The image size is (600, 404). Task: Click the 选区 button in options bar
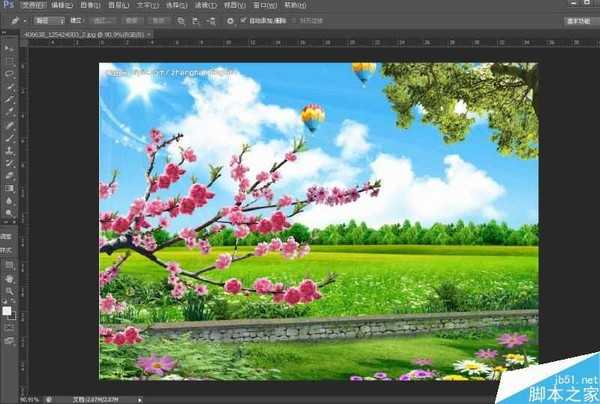(x=103, y=19)
